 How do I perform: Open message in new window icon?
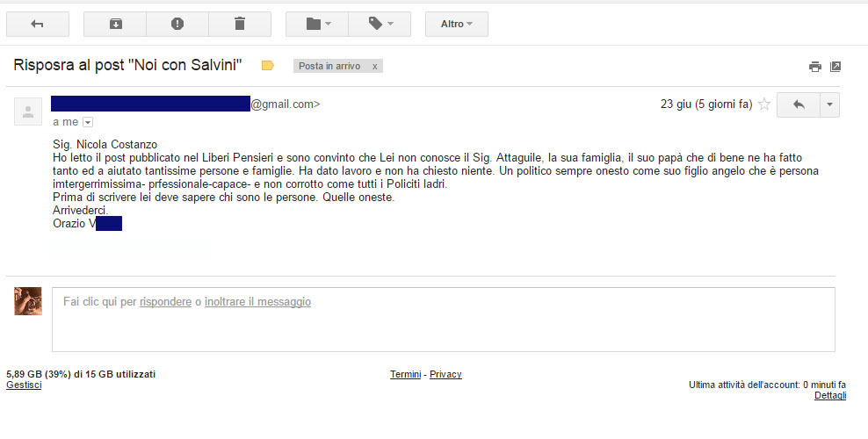(x=835, y=67)
